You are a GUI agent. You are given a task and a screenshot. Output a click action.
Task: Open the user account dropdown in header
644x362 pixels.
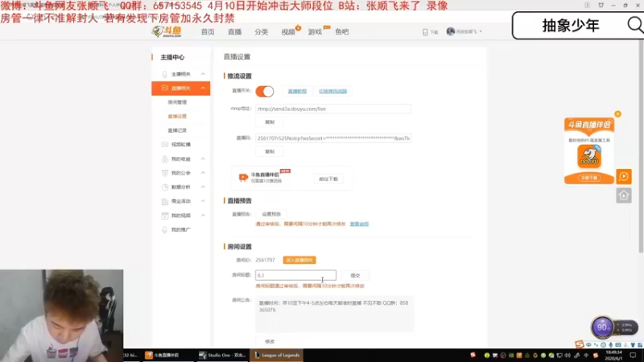click(x=464, y=31)
